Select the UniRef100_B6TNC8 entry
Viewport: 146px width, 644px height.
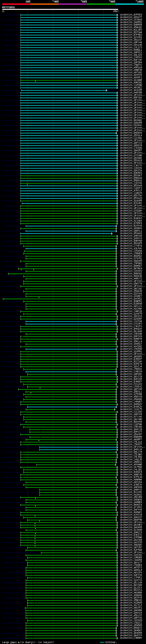tap(131, 268)
